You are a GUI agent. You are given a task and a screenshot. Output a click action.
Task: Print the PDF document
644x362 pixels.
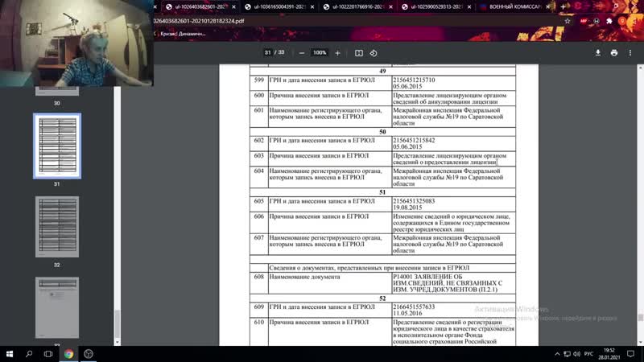[614, 53]
